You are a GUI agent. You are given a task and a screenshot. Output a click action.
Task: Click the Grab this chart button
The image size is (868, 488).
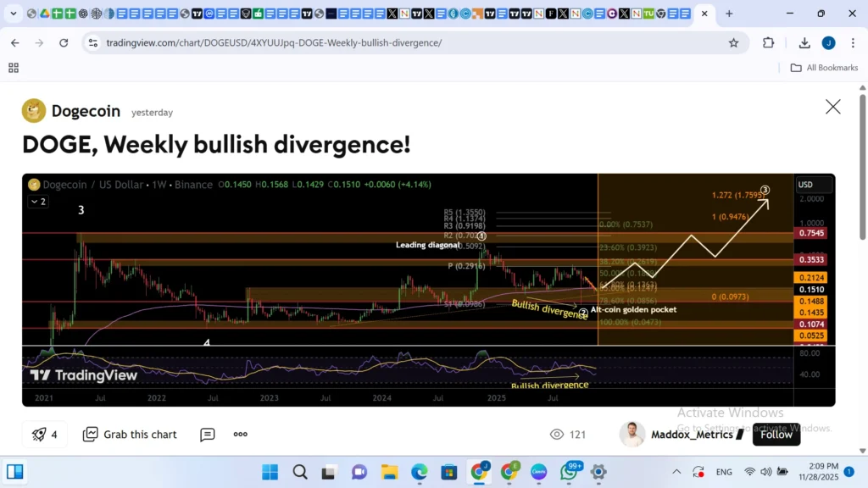point(130,435)
